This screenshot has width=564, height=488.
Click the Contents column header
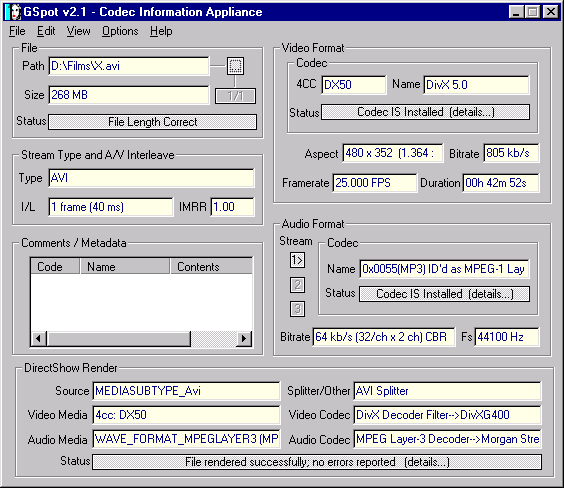click(x=212, y=266)
